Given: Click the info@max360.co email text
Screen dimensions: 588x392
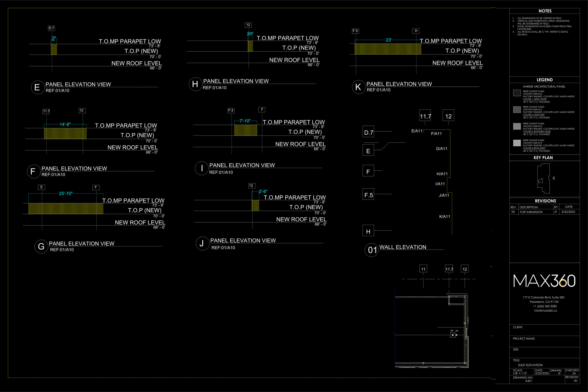Looking at the screenshot, I should 545,310.
